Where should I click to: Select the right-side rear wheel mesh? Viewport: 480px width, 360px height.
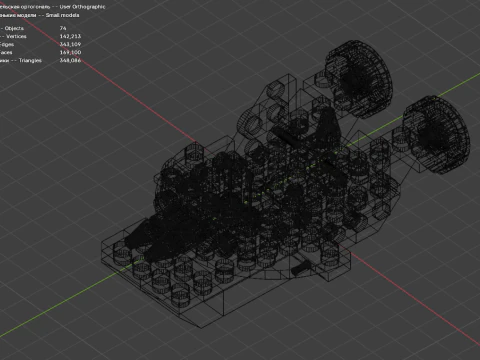point(436,135)
